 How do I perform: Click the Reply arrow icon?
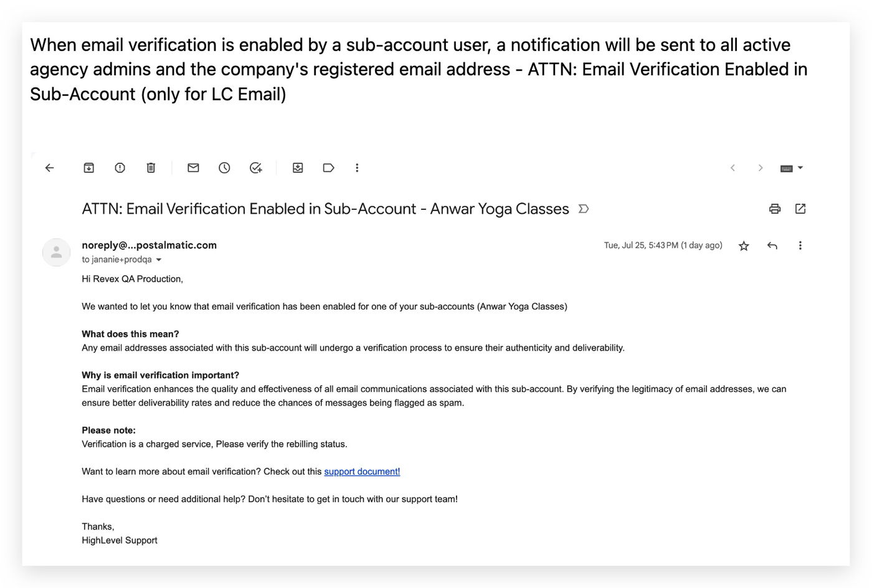coord(772,245)
